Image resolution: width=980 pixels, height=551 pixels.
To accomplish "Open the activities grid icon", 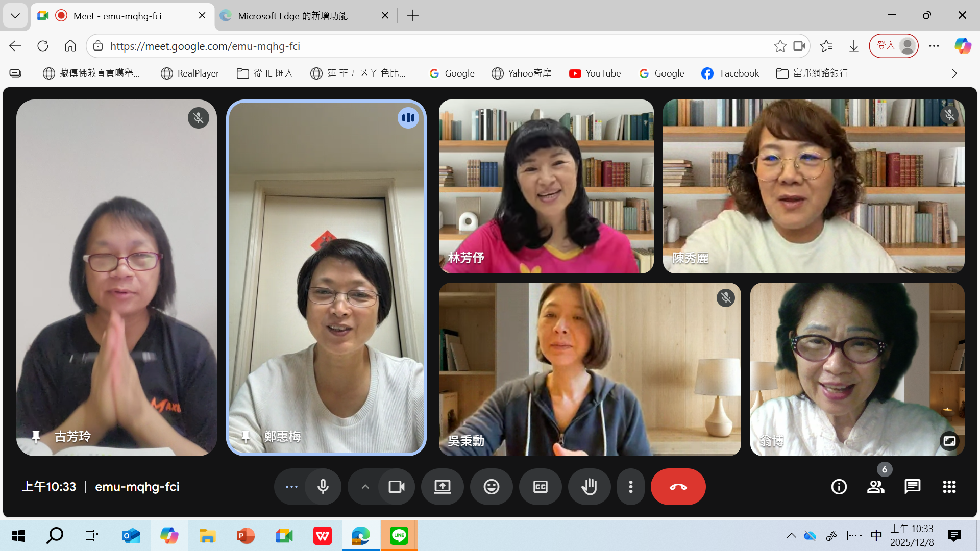I will 949,487.
